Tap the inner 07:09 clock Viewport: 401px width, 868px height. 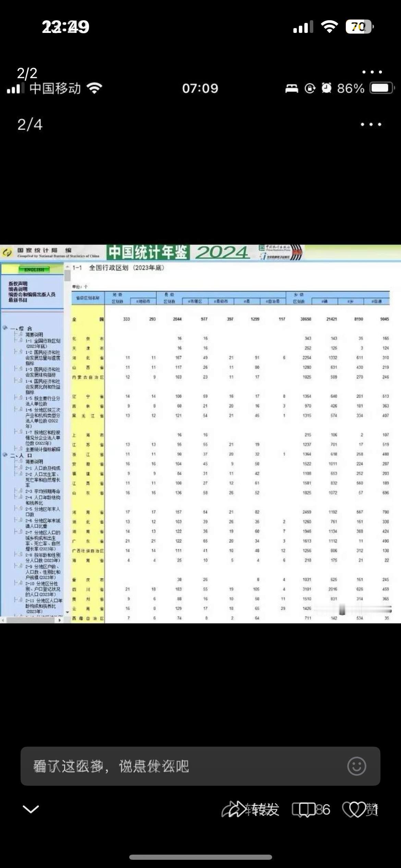[200, 88]
